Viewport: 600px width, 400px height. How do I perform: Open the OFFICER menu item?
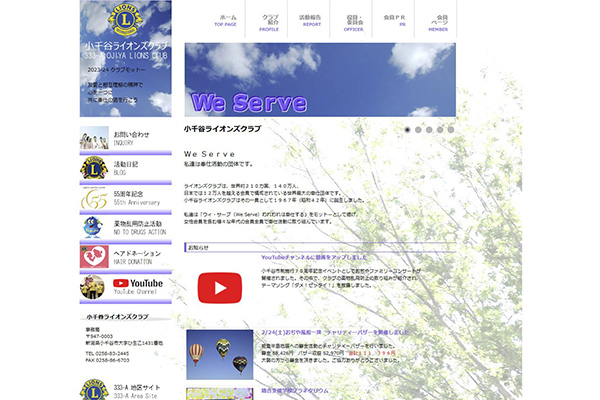click(x=354, y=21)
